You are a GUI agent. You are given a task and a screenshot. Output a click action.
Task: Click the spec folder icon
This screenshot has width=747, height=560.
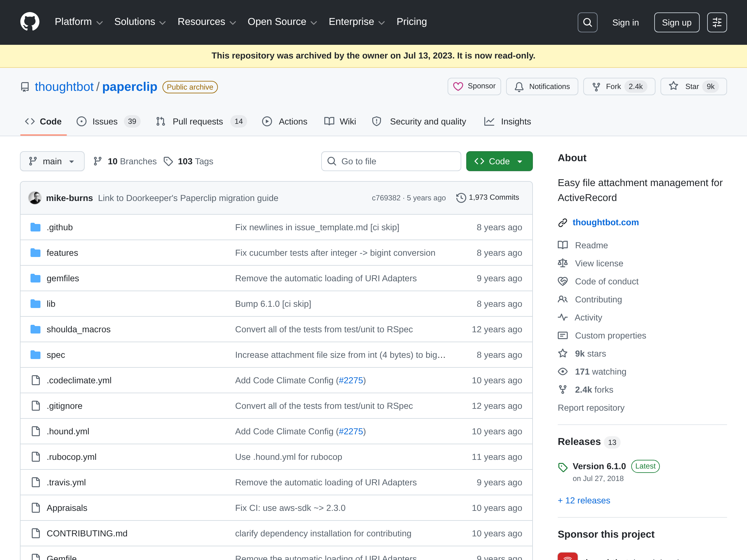click(x=35, y=355)
